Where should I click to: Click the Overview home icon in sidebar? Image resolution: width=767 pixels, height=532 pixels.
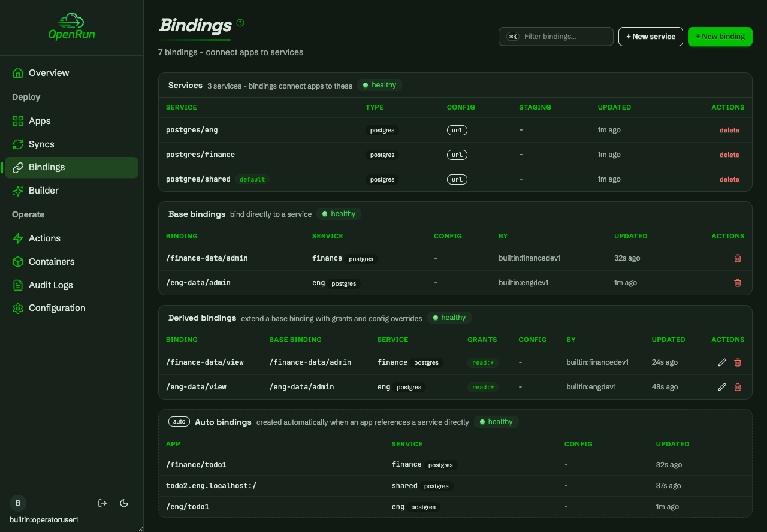click(x=18, y=73)
